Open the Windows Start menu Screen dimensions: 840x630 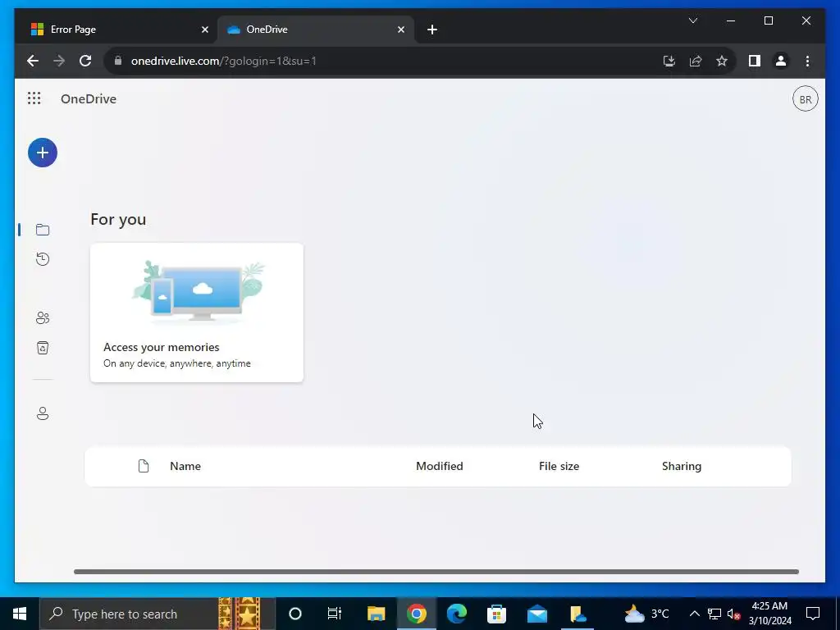point(20,614)
